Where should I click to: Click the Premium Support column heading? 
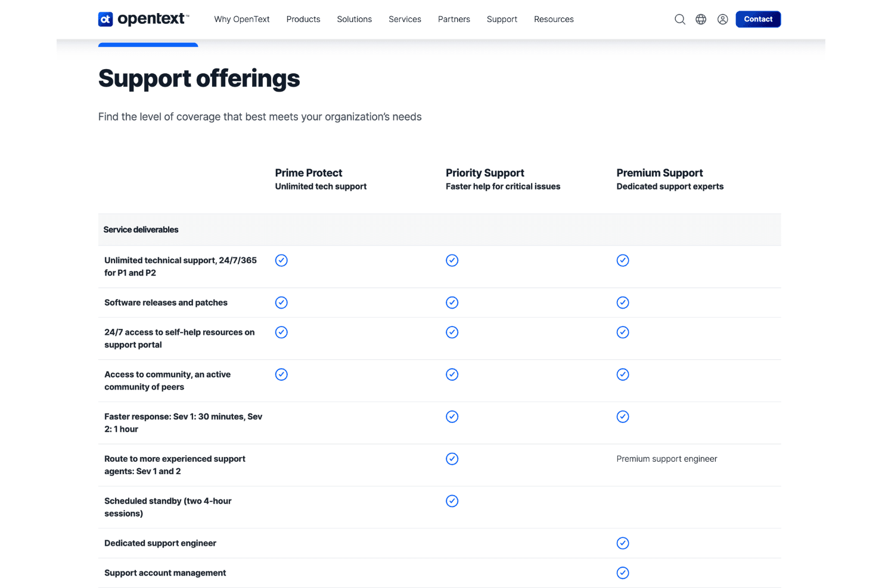coord(660,173)
